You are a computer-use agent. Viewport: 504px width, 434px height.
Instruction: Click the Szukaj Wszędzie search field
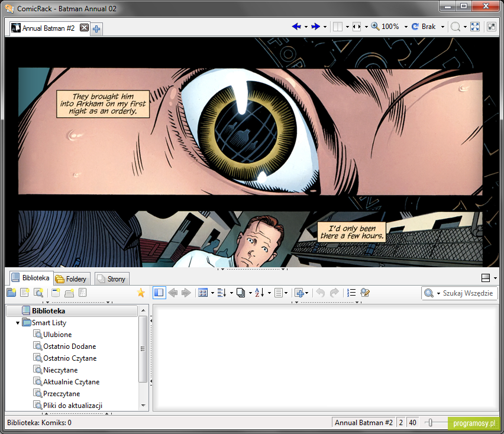tap(469, 293)
